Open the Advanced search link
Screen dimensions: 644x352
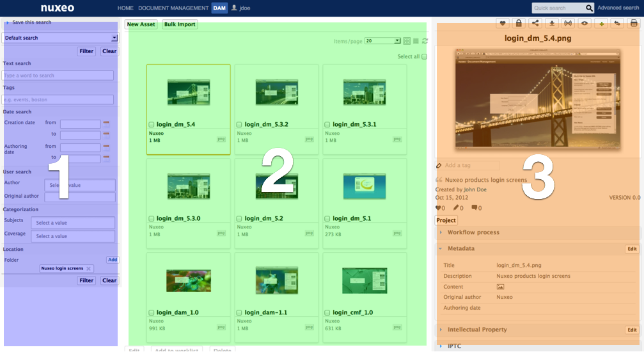click(618, 8)
